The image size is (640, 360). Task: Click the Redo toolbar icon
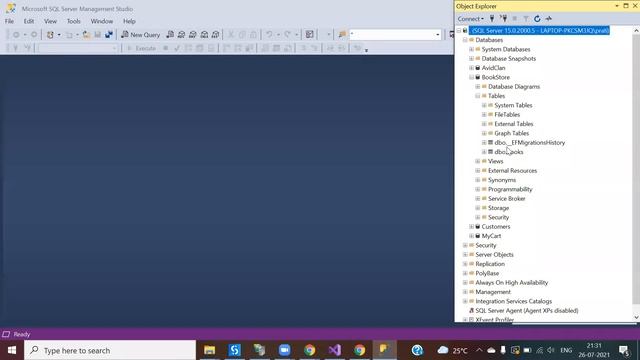287,35
